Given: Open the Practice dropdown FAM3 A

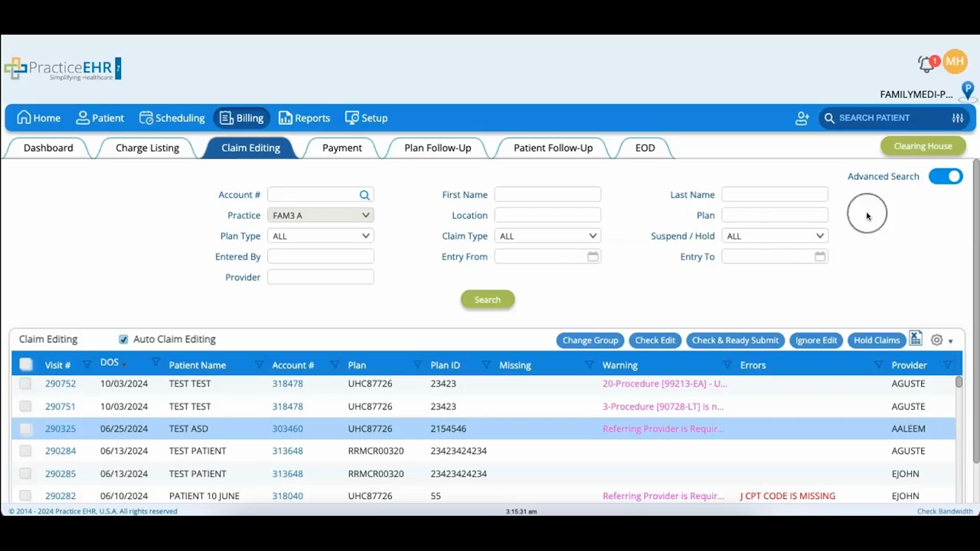Looking at the screenshot, I should (321, 216).
